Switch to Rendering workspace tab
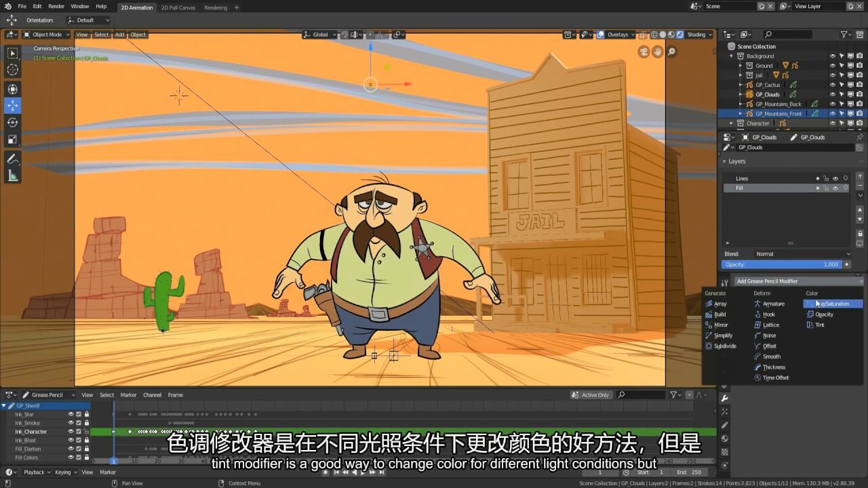 point(216,7)
